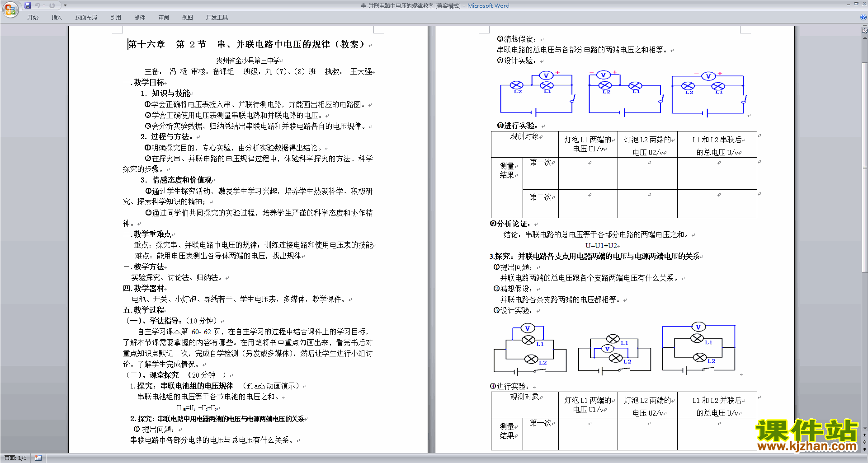Click the school name 贵州省金沙县第三中学
Screen dimensions: 868x463
tap(248, 61)
